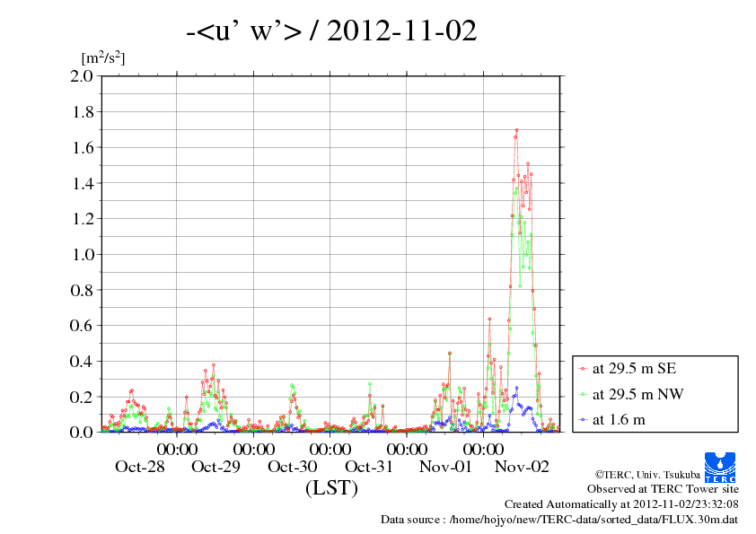Select legend entry 'at 29.5 m SE'
The image size is (756, 534).
point(634,369)
